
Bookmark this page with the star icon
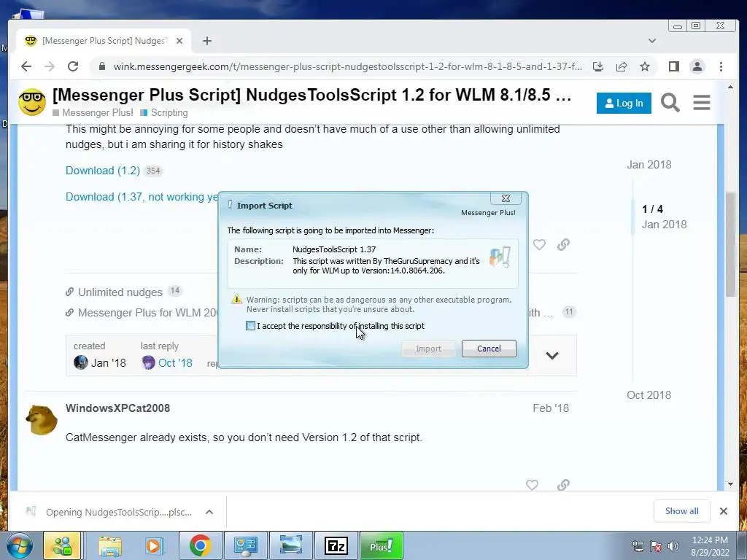tap(645, 66)
